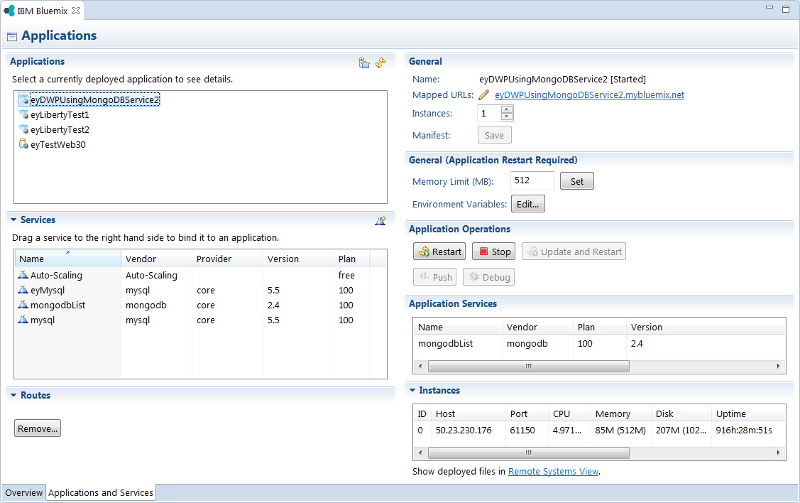Image resolution: width=800 pixels, height=503 pixels.
Task: Increase the Instances count with up arrow
Action: coord(507,109)
